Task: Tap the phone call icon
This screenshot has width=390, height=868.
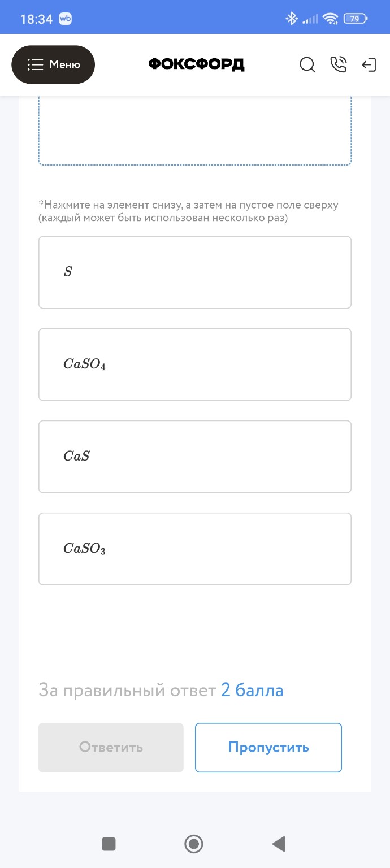Action: coord(338,65)
